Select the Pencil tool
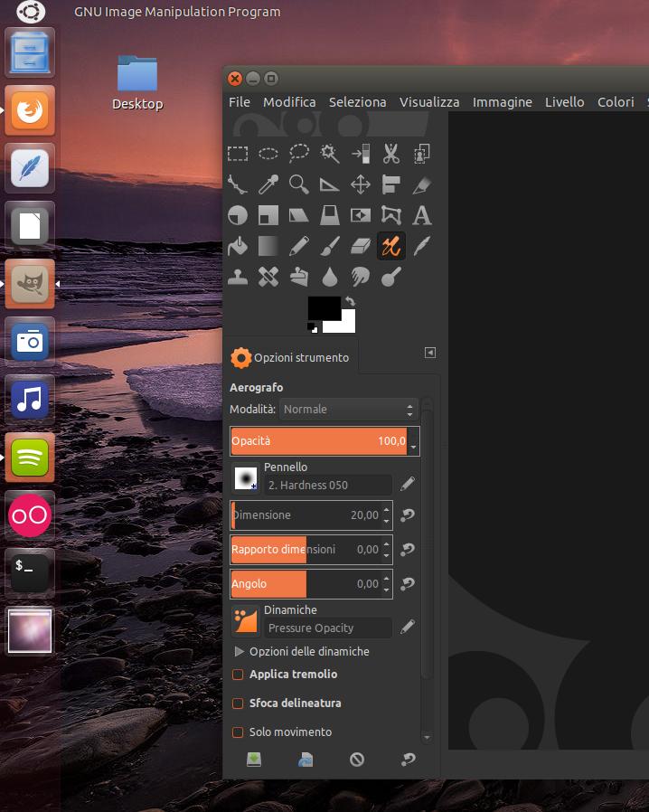The width and height of the screenshot is (649, 812). (x=299, y=246)
